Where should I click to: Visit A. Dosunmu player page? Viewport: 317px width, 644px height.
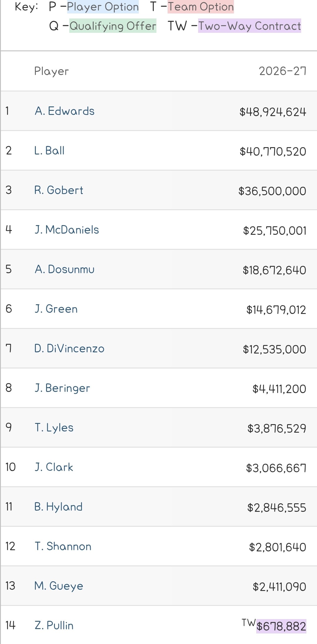(x=65, y=269)
